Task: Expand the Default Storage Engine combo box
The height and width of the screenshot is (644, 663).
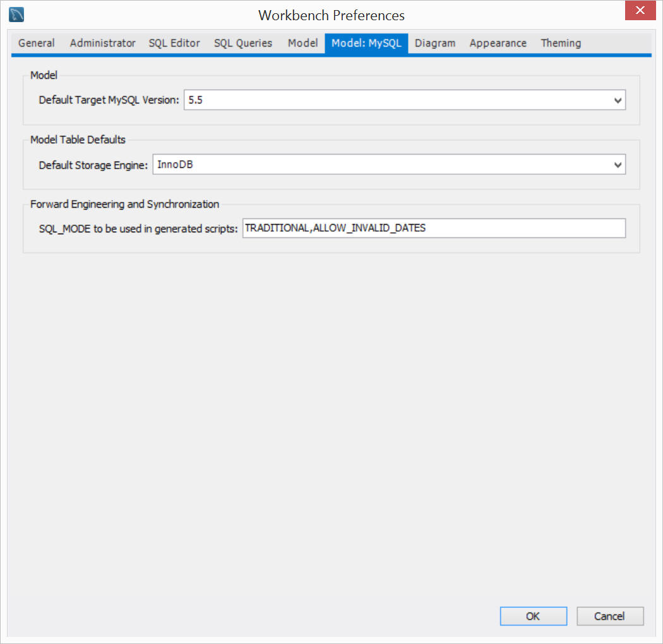Action: (x=389, y=165)
